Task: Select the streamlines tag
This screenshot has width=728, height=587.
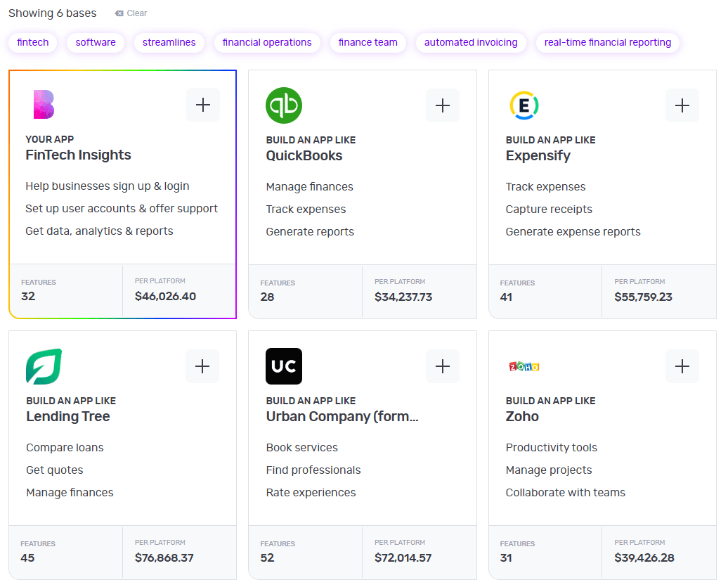Action: [x=169, y=42]
